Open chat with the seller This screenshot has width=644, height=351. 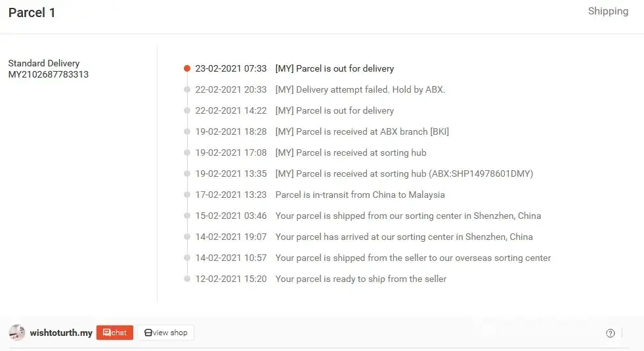115,333
